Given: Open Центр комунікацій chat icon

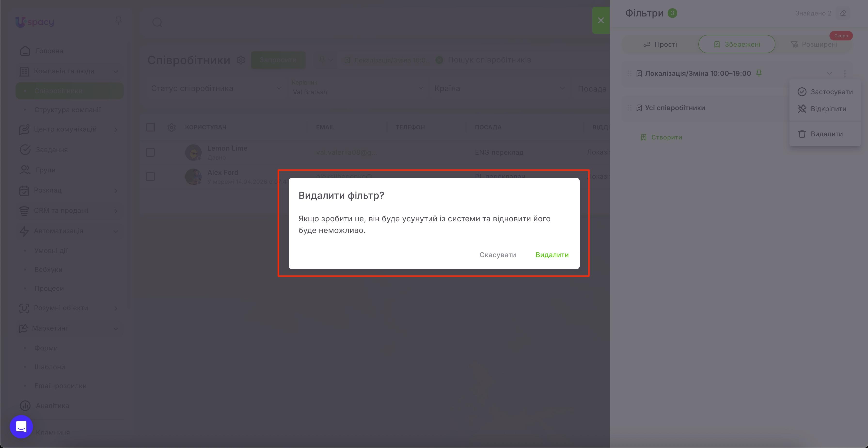Looking at the screenshot, I should tap(24, 129).
